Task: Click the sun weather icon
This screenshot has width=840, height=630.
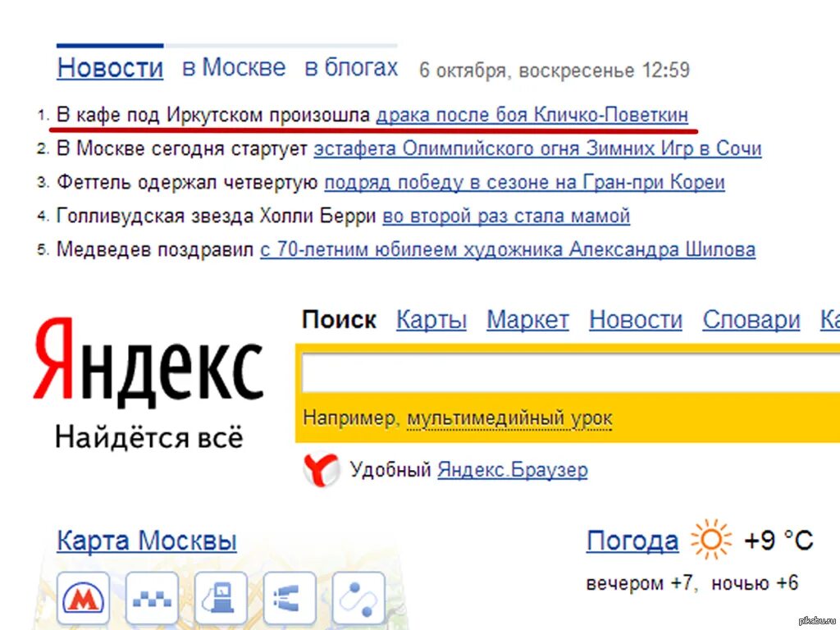Action: coord(711,540)
